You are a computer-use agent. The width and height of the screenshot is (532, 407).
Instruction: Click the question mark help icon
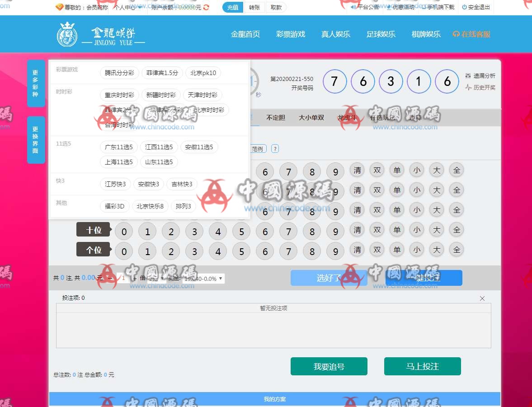click(x=275, y=149)
